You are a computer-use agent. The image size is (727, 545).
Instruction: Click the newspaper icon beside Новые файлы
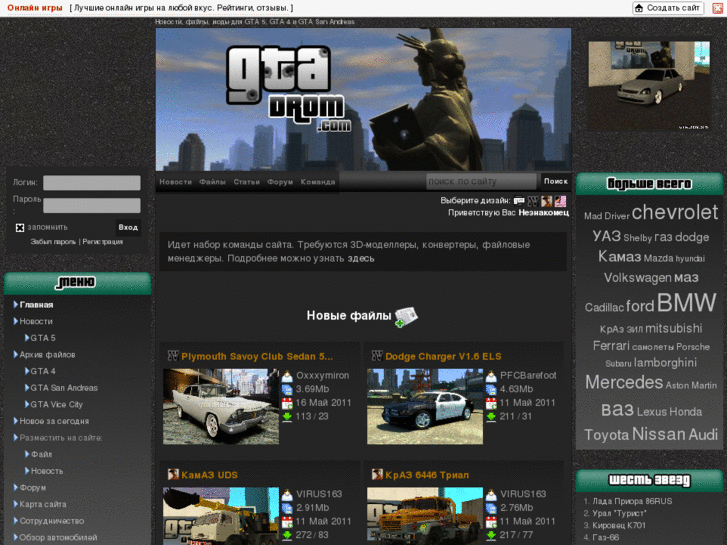(x=406, y=317)
